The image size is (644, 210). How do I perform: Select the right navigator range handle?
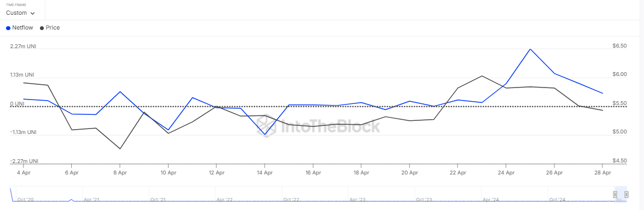pos(625,195)
